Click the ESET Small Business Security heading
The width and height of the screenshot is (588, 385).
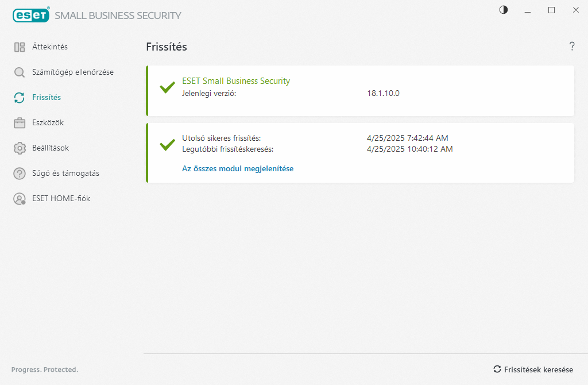click(x=236, y=81)
